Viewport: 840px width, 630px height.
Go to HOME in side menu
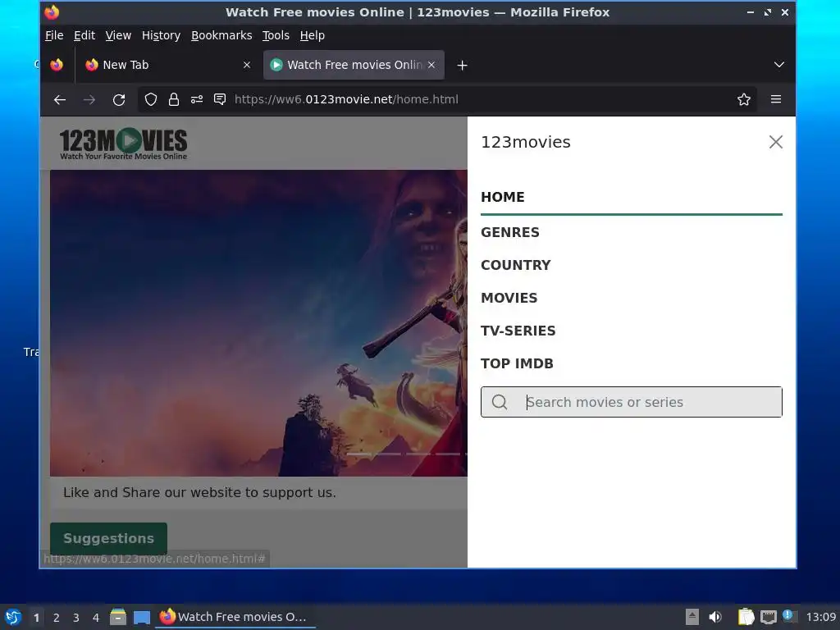503,197
